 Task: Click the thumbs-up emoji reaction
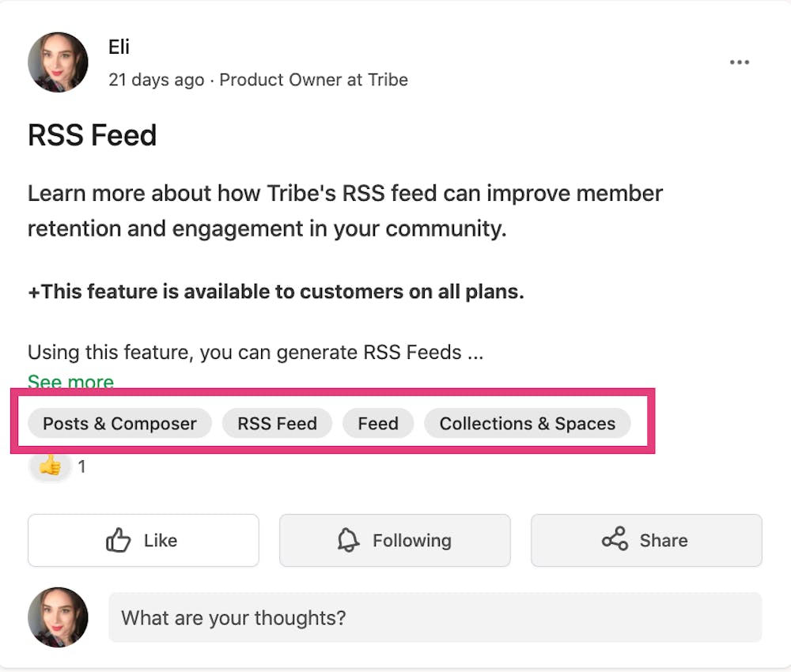(x=50, y=466)
